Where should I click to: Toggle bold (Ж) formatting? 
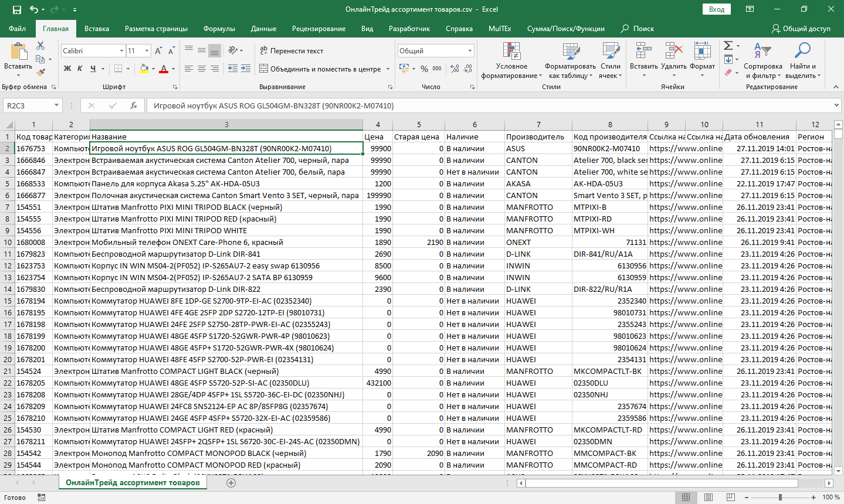[67, 69]
